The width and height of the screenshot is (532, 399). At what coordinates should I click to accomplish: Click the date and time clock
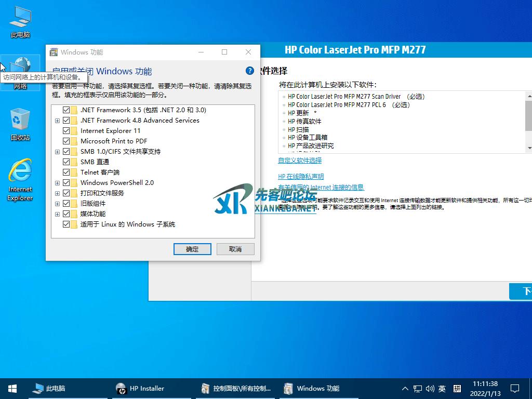[485, 389]
